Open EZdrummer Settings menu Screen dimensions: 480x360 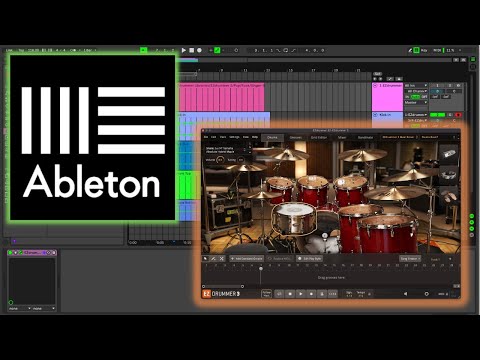(234, 137)
